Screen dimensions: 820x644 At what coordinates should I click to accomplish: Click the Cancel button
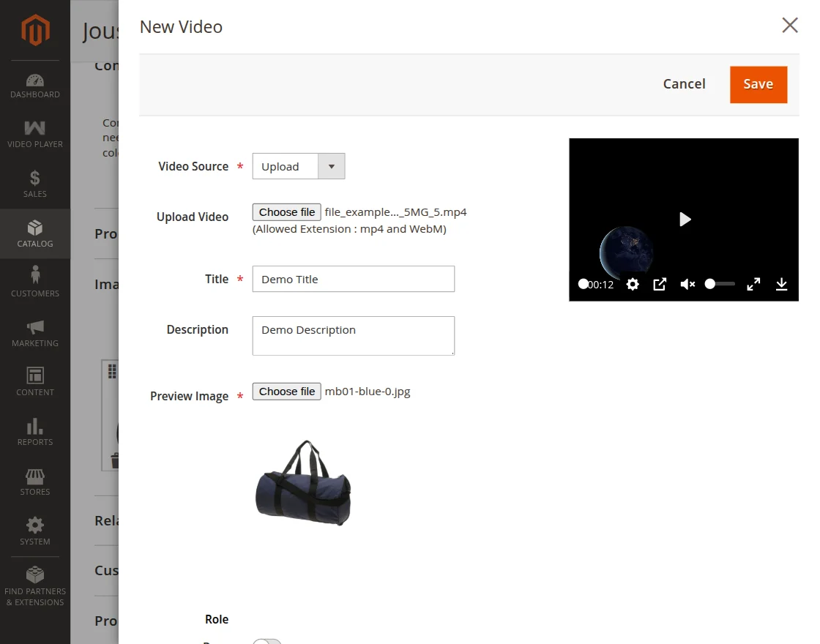(x=684, y=84)
